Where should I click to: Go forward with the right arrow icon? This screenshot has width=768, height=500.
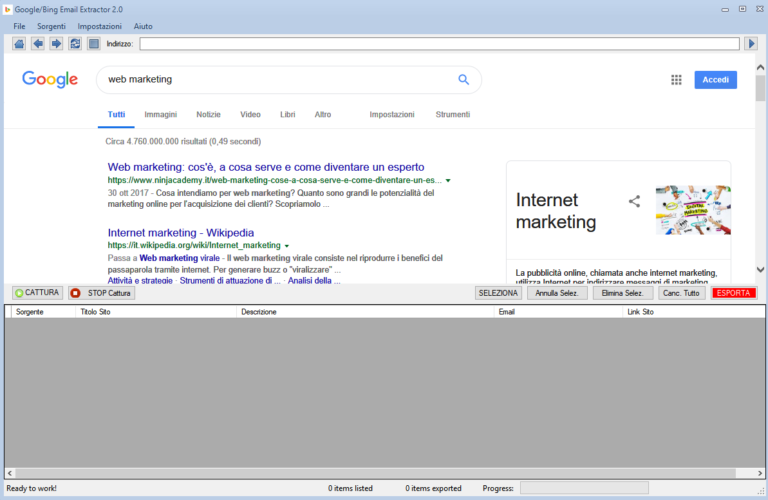56,44
